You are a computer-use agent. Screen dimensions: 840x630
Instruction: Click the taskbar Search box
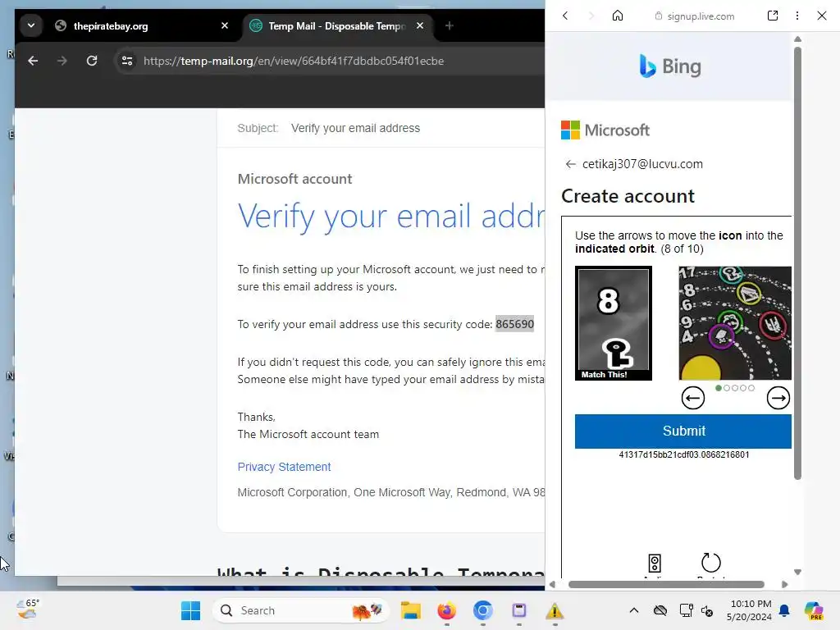click(300, 610)
